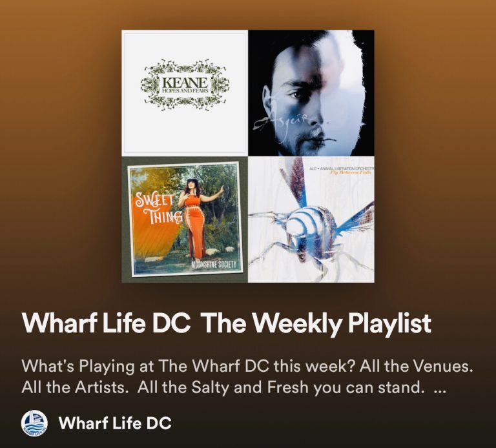This screenshot has height=448, width=496.
Task: Select the Animal Liberation Orchestra fly cover
Action: 311,219
